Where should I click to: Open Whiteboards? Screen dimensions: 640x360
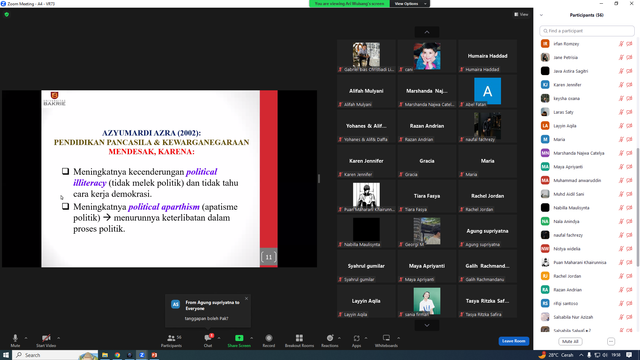click(386, 340)
